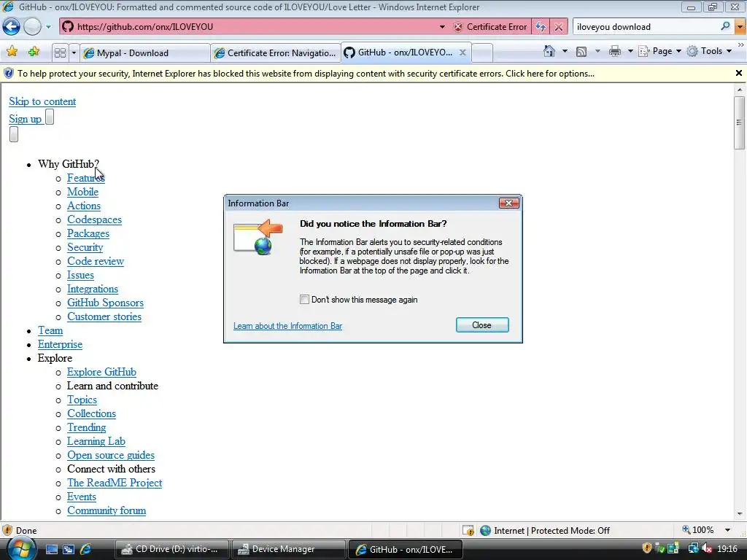Click the Print icon
This screenshot has width=747, height=560.
[615, 51]
